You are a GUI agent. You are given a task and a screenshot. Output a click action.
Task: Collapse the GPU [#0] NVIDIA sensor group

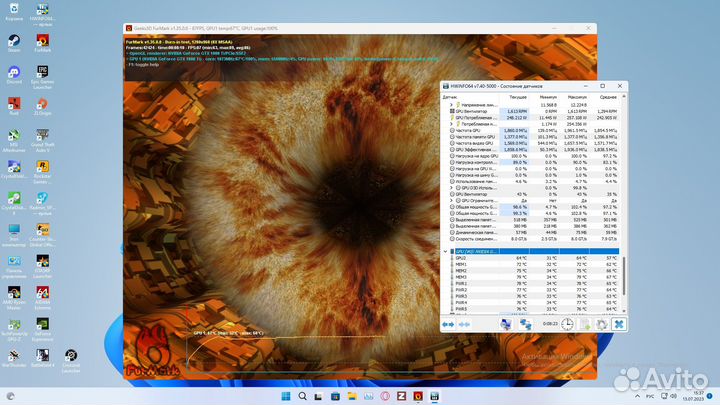pos(446,251)
